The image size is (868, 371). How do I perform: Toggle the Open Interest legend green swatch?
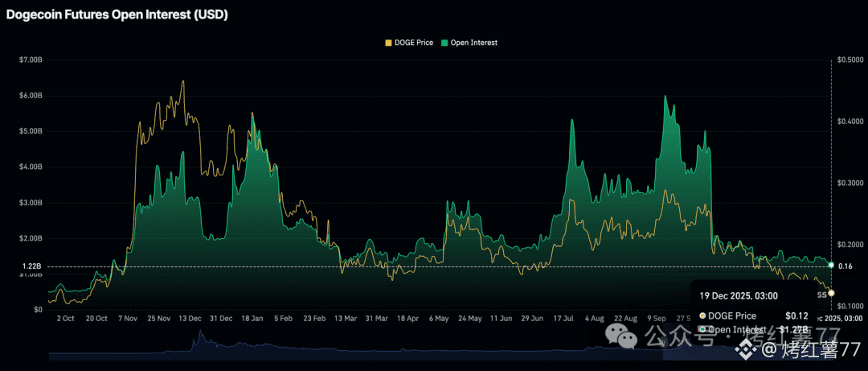tap(444, 43)
